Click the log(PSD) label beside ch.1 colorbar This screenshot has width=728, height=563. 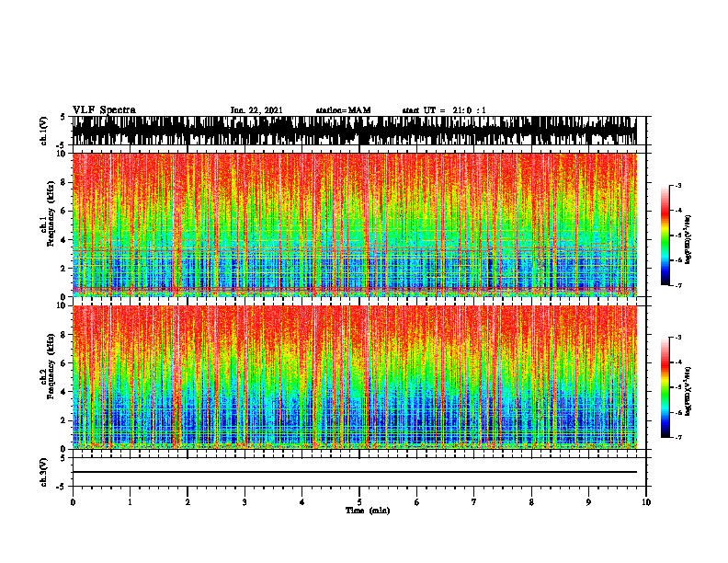pyautogui.click(x=688, y=240)
